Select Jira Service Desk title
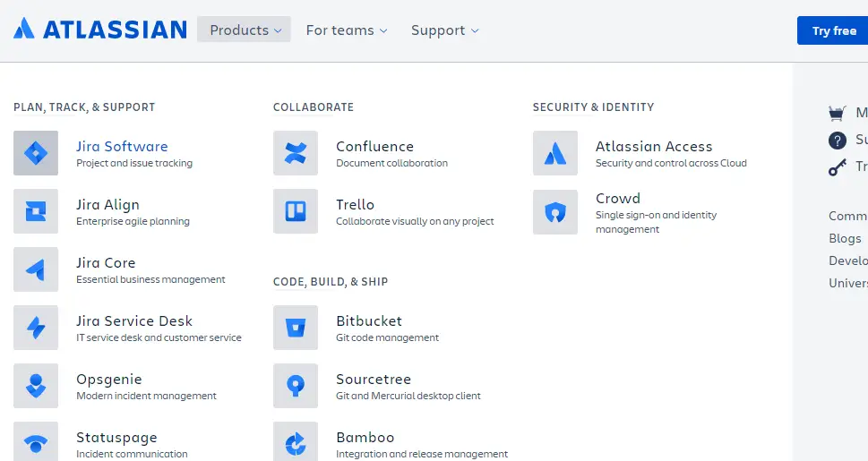The width and height of the screenshot is (868, 461). pos(134,321)
